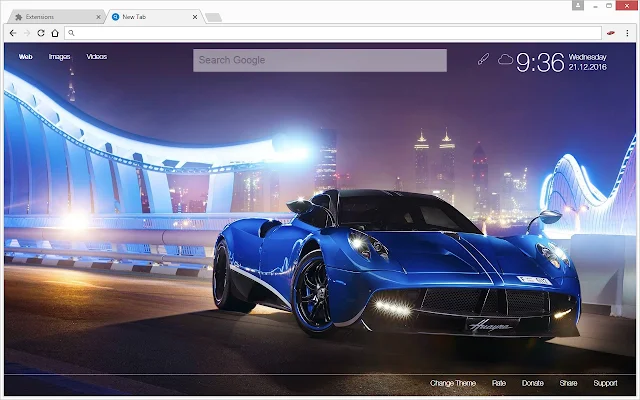Screen dimensions: 640x400
Task: Go back using the browser back arrow
Action: (13, 33)
